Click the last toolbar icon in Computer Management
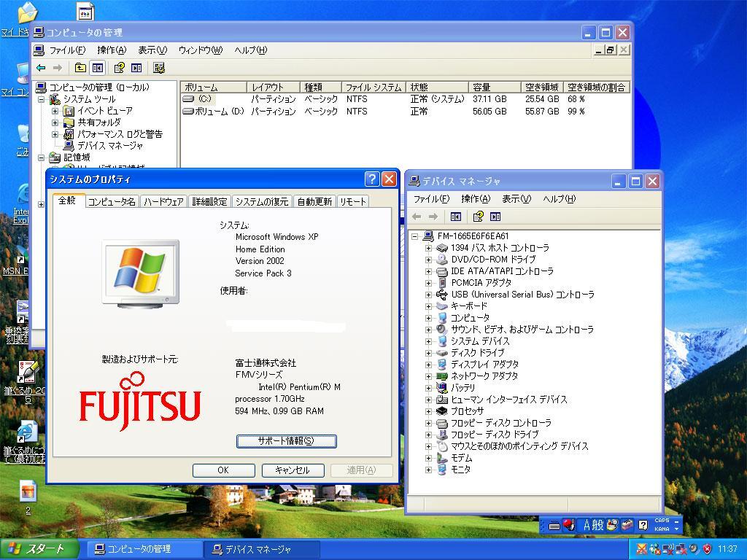This screenshot has width=747, height=560. (x=159, y=68)
